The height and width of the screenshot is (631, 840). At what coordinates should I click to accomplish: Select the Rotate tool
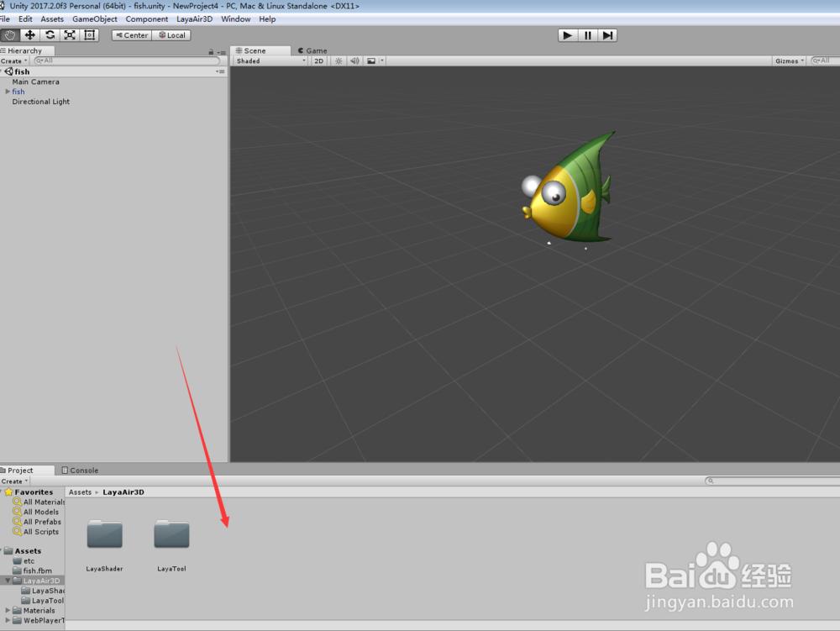(49, 34)
